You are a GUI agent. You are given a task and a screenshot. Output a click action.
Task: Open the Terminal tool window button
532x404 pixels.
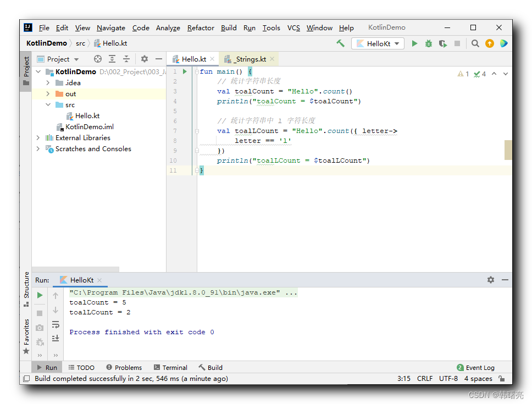click(x=170, y=367)
